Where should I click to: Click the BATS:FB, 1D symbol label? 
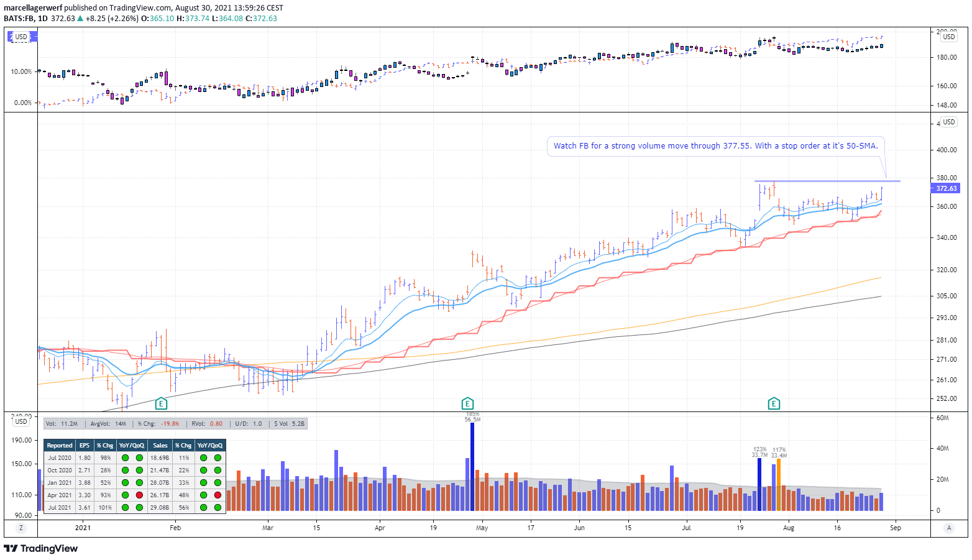click(x=25, y=19)
